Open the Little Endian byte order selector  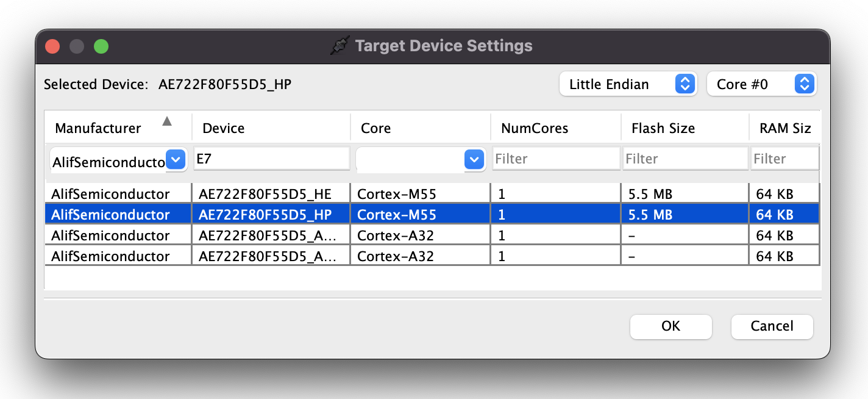pos(628,84)
